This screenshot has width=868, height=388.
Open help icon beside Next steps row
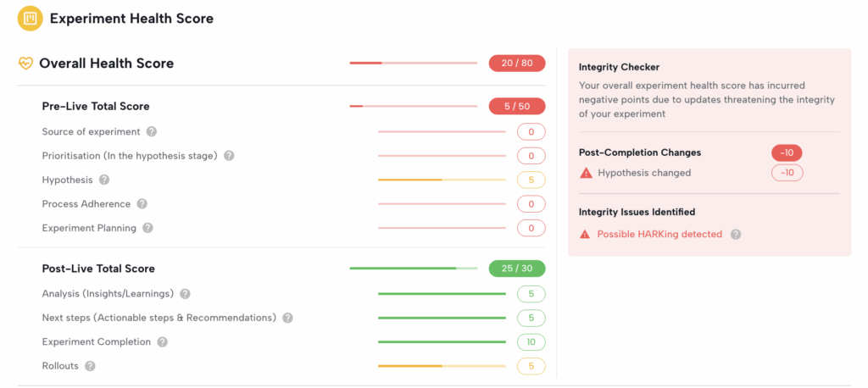tap(287, 318)
